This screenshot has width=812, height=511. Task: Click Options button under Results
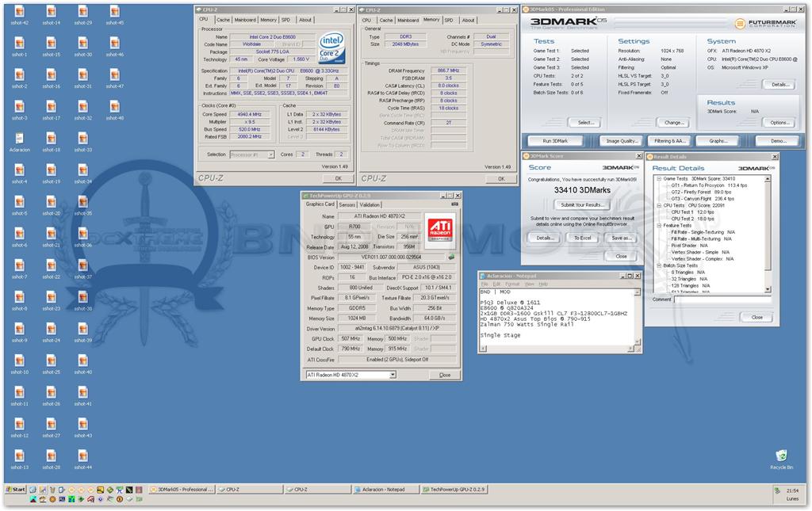(x=779, y=123)
